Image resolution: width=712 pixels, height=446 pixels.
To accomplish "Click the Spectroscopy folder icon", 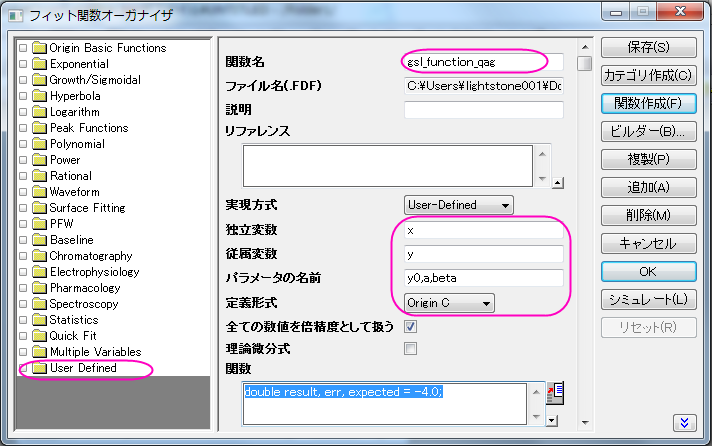I will 40,304.
